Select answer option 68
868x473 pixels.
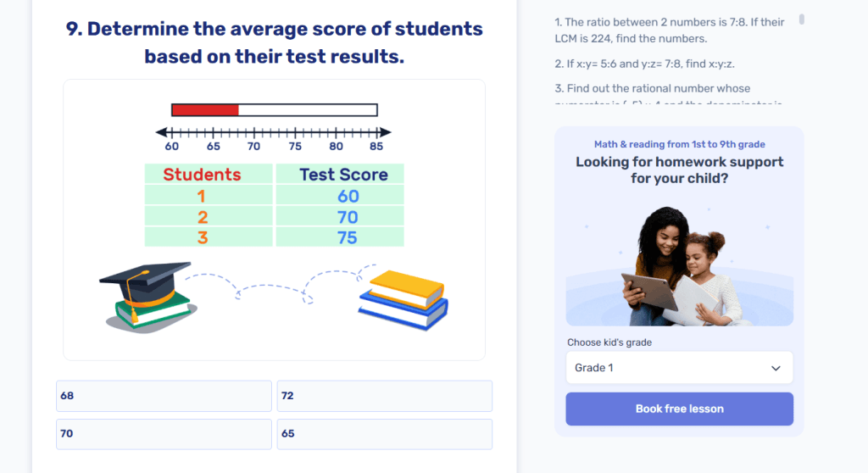pos(164,396)
